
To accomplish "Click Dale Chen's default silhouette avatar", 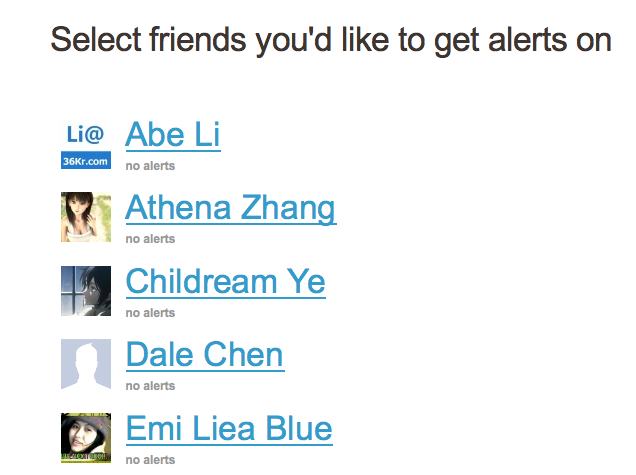I will click(x=86, y=364).
